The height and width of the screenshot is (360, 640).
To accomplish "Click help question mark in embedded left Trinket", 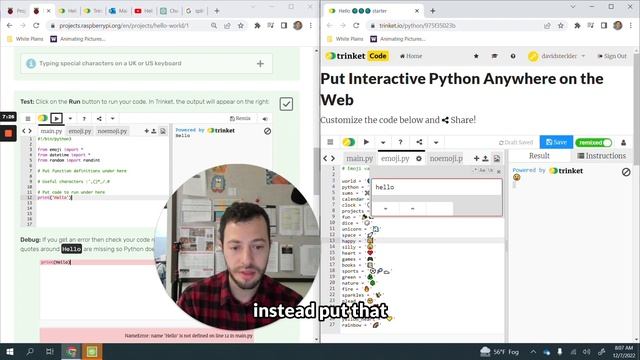I will point(84,118).
